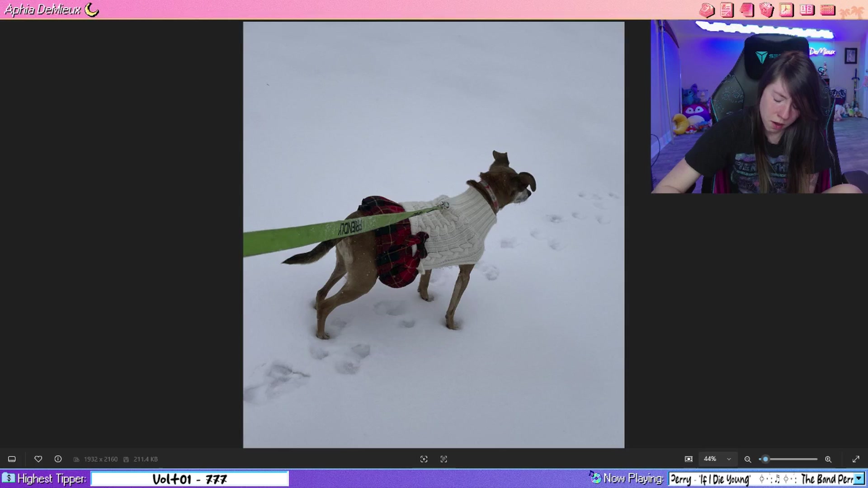Click the pink monthly calendar grid icon
The width and height of the screenshot is (868, 488).
click(827, 10)
